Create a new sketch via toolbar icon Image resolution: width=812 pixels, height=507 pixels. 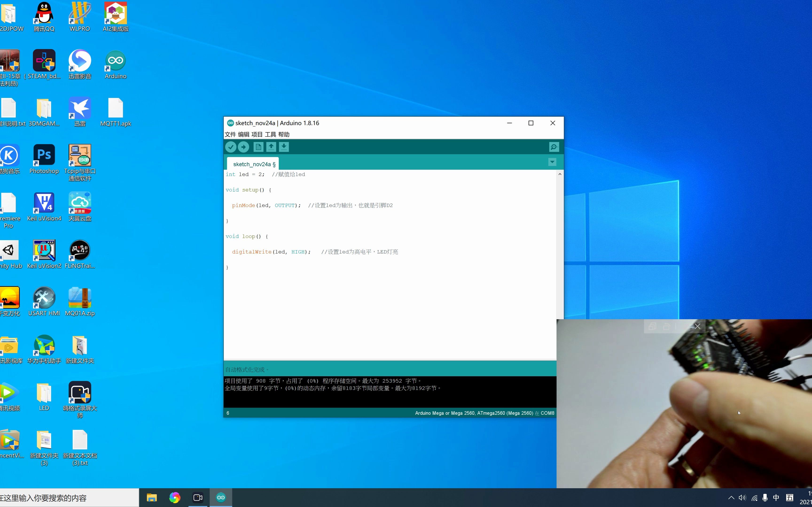(x=258, y=147)
